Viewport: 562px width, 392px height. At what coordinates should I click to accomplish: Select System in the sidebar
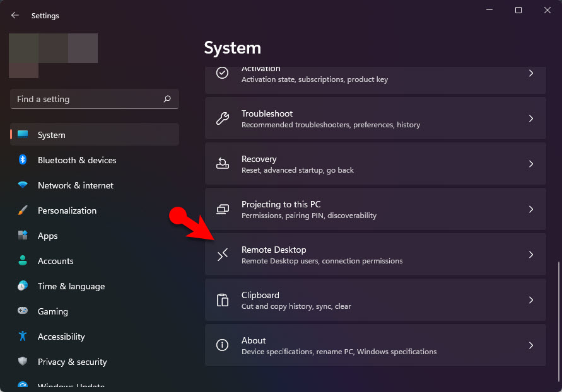click(95, 135)
